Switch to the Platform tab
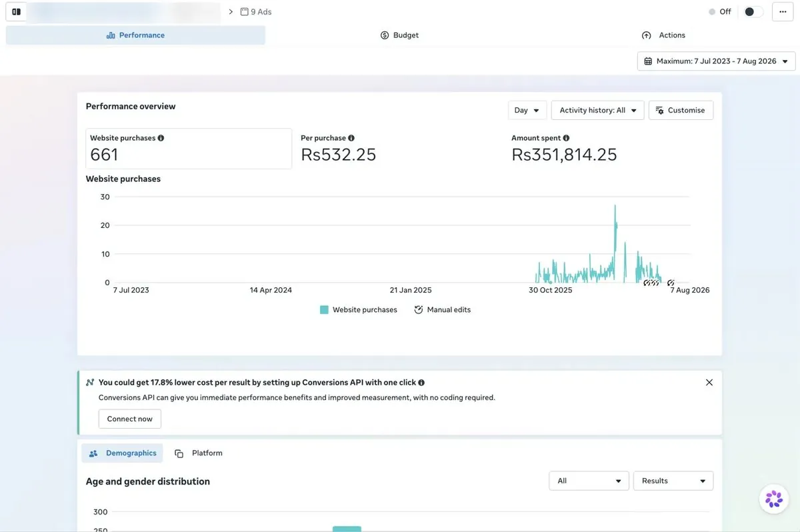800x532 pixels. (x=199, y=453)
